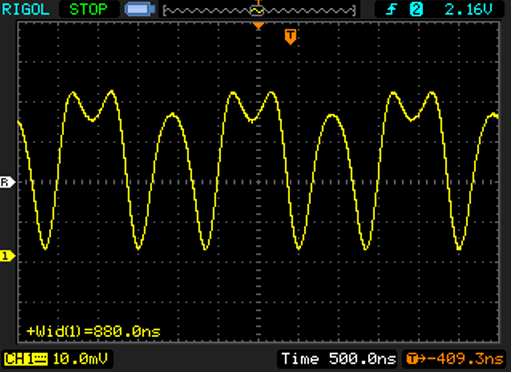Click the waveform memory position bar
The width and height of the screenshot is (512, 373).
(259, 11)
